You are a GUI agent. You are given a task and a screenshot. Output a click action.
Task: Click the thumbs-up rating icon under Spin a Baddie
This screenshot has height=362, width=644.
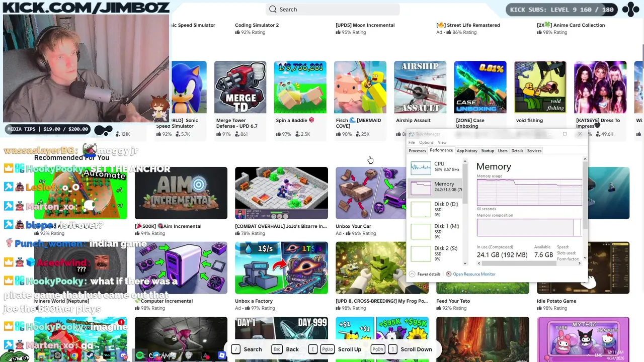(278, 134)
